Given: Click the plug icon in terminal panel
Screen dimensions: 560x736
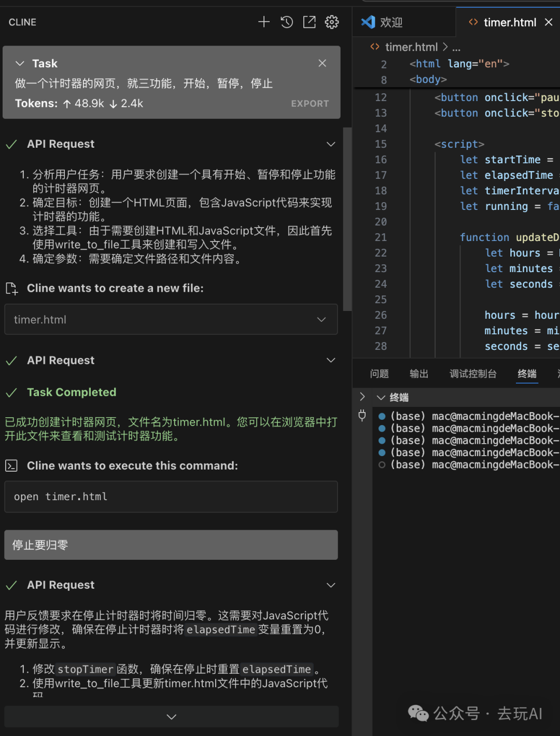Looking at the screenshot, I should click(x=362, y=415).
